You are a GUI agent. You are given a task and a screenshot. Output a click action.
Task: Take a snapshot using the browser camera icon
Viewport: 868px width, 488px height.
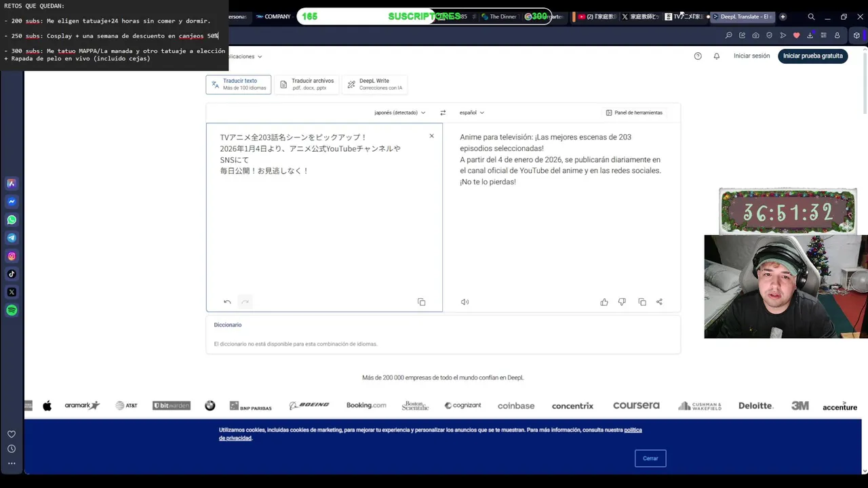point(755,35)
